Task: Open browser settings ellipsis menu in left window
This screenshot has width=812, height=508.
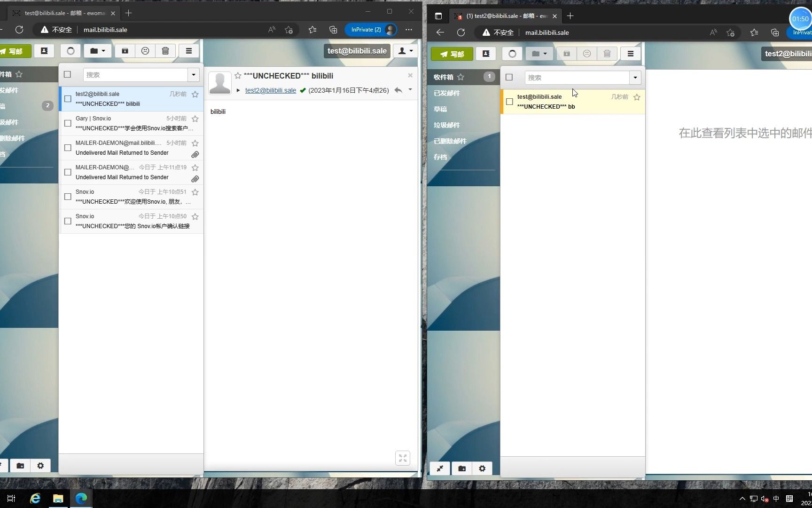Action: (x=409, y=30)
